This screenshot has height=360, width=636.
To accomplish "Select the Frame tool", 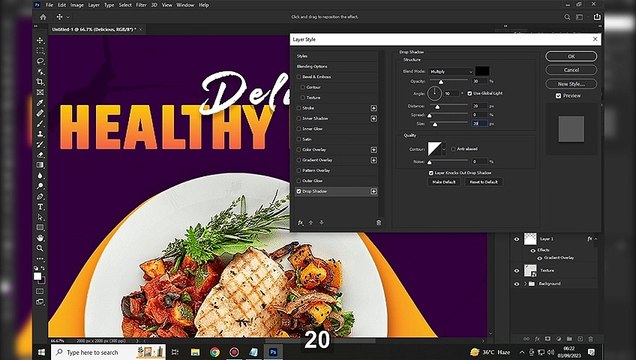I will (40, 92).
